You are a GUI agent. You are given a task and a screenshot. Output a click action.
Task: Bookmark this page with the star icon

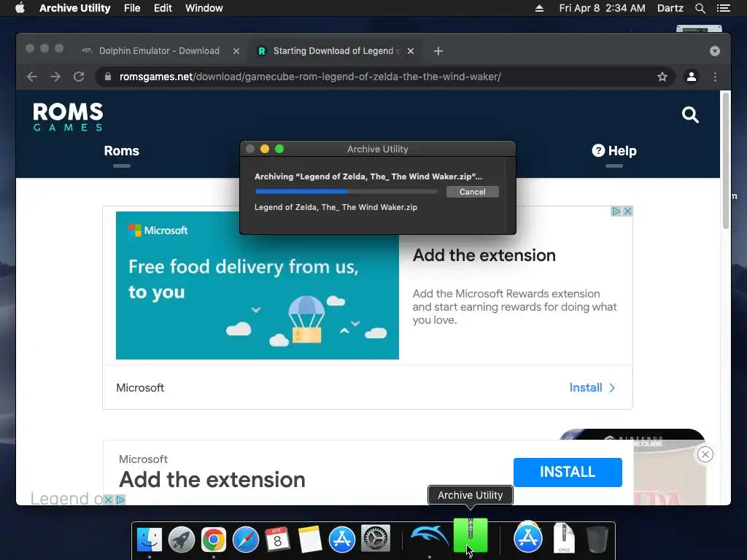(662, 77)
